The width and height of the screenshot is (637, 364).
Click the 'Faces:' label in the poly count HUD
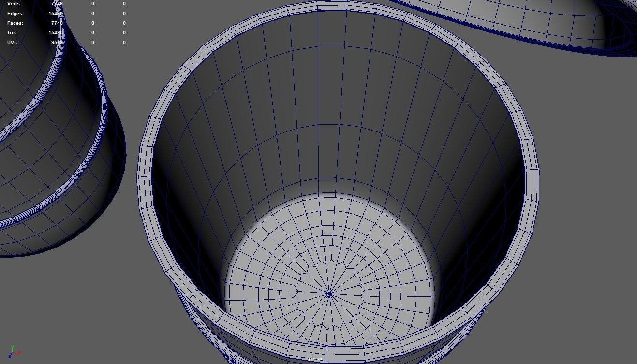pos(15,23)
